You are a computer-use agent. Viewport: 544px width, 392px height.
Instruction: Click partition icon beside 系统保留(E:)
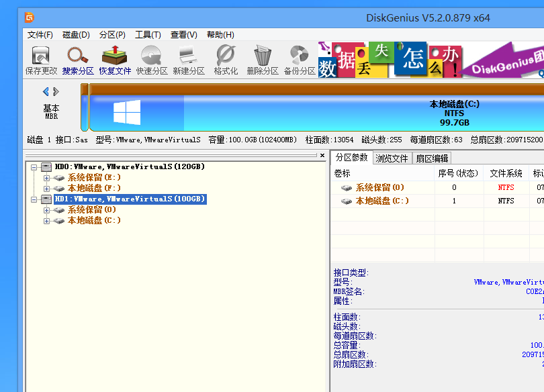click(x=58, y=178)
